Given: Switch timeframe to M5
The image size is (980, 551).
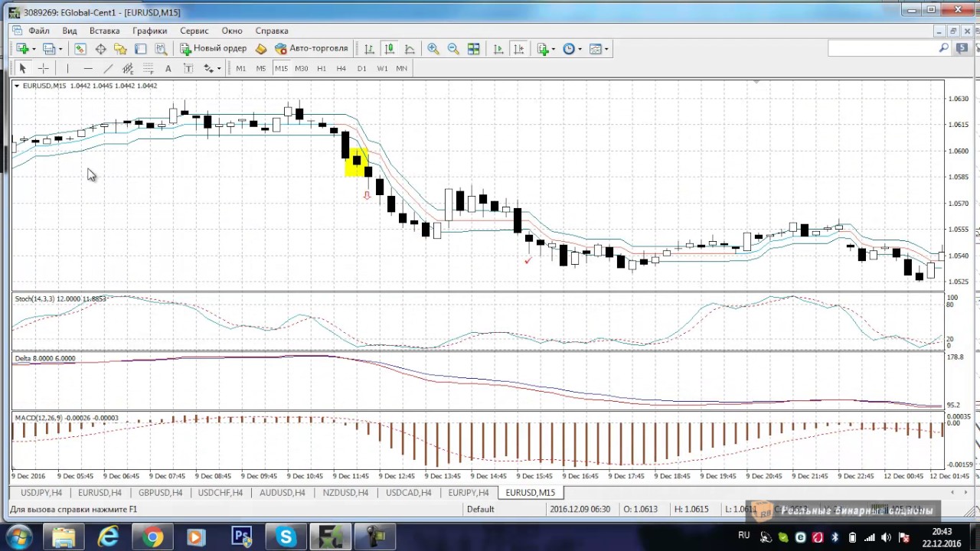Looking at the screenshot, I should click(261, 68).
